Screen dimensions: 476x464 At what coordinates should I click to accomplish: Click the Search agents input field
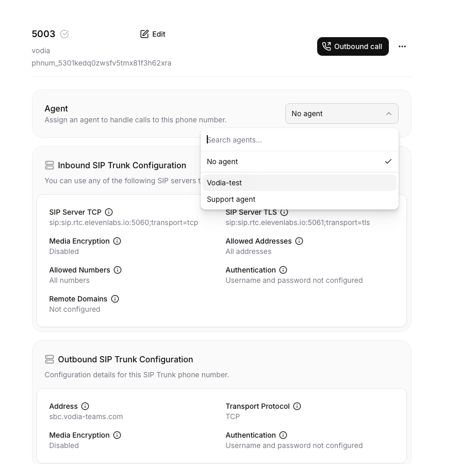[299, 140]
